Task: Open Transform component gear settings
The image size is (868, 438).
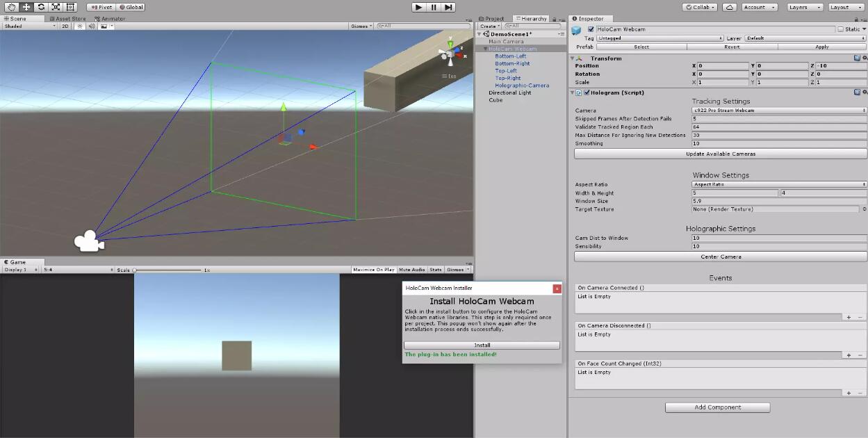Action: [864, 58]
